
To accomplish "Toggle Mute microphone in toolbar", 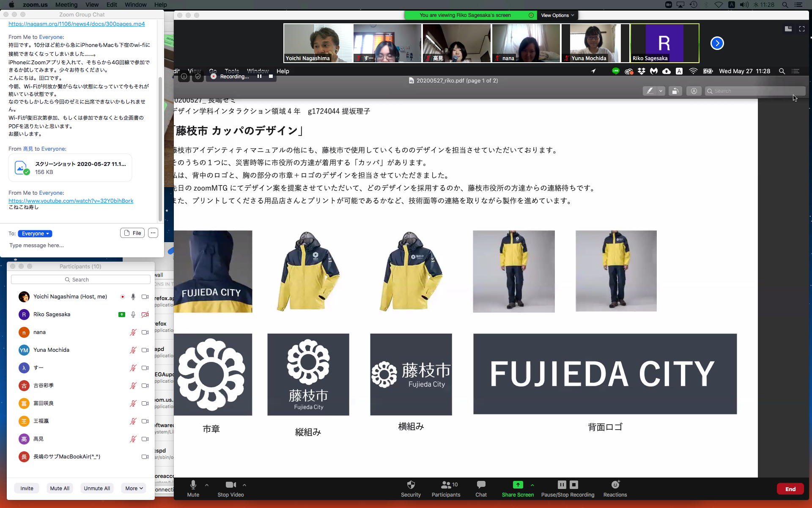I will [193, 485].
